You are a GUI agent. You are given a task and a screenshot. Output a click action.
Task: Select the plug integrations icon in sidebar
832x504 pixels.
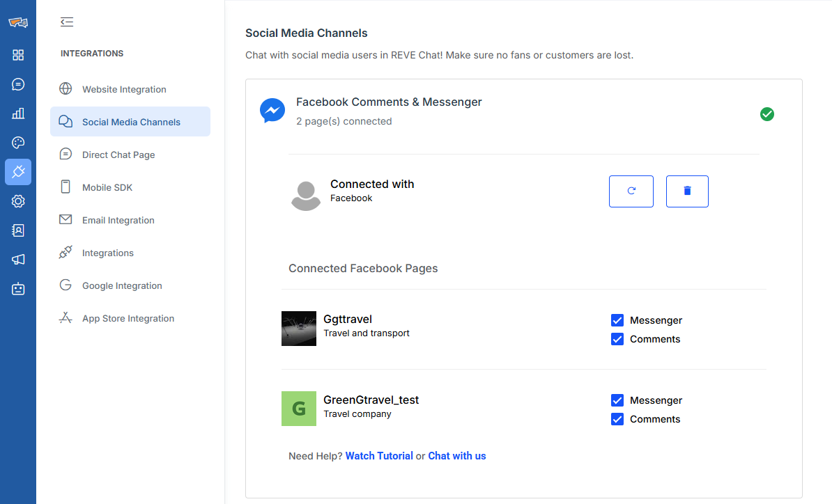[x=18, y=172]
